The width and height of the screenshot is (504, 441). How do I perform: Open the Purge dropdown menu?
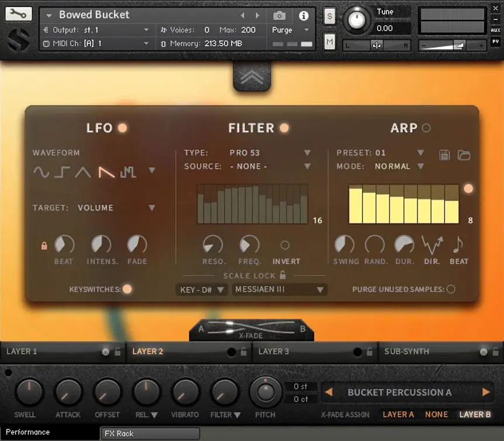pyautogui.click(x=291, y=30)
